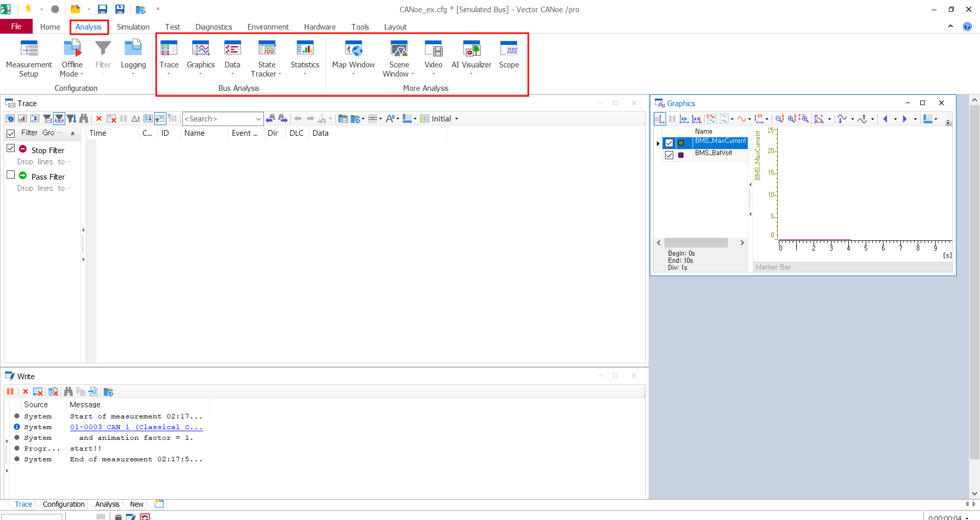Click the Graphics legend horizontal scrollbar
The image size is (980, 520).
point(700,243)
